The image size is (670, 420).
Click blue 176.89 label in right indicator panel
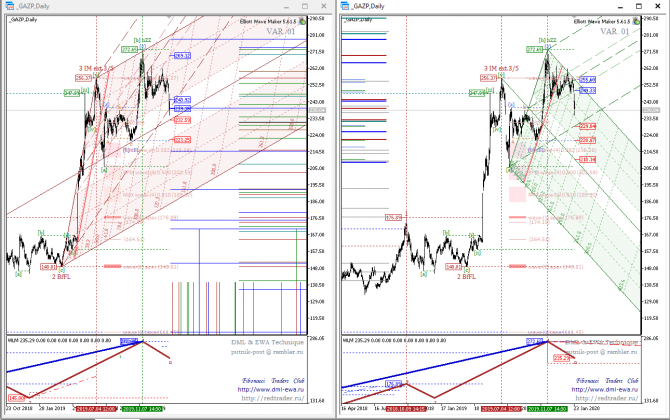(x=393, y=384)
